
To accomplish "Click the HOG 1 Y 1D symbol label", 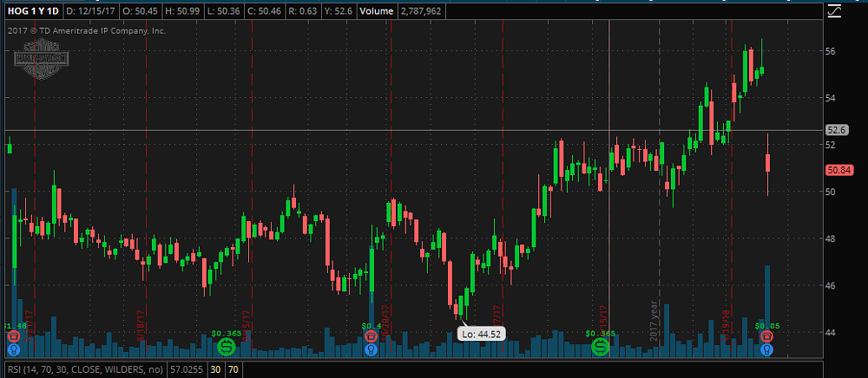I will [x=33, y=11].
